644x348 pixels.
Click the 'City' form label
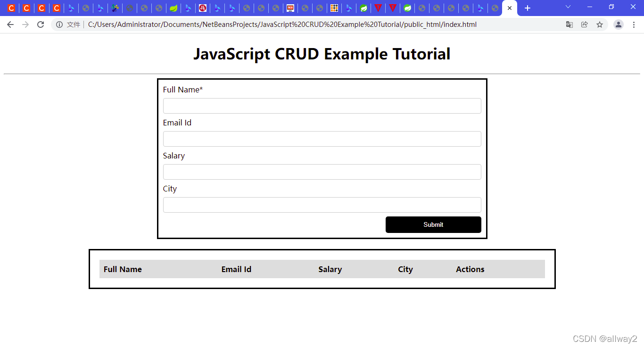[170, 189]
